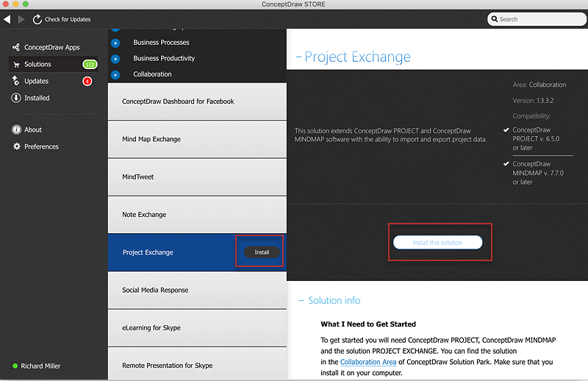The width and height of the screenshot is (588, 381).
Task: Open Preferences from sidebar
Action: tap(41, 146)
